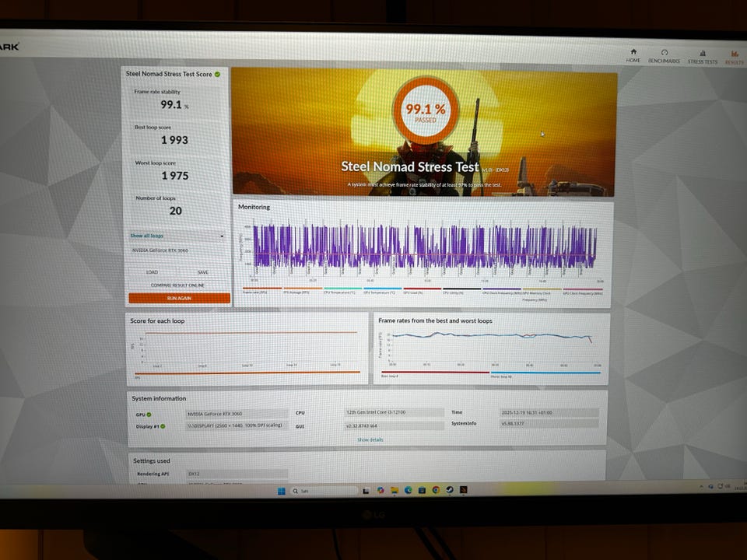This screenshot has width=747, height=560.
Task: Select the GUI version field
Action: tap(395, 425)
